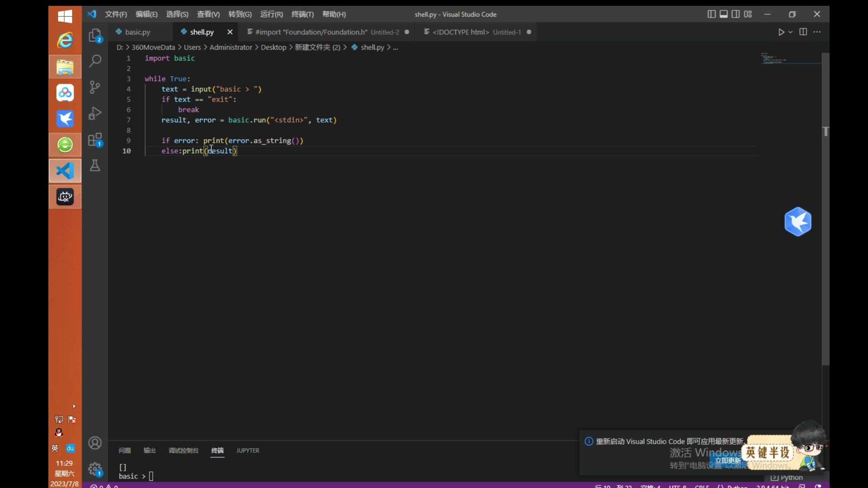Open the Source Control view

(x=95, y=87)
